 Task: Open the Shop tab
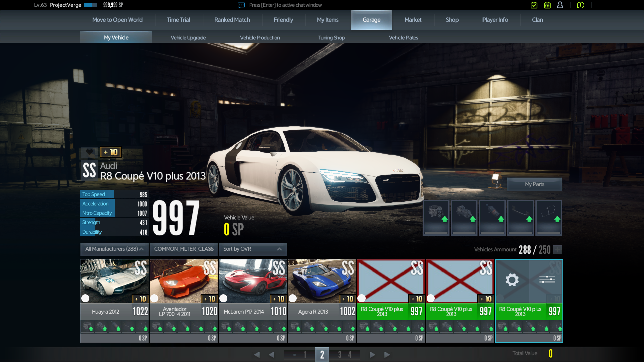pos(452,20)
